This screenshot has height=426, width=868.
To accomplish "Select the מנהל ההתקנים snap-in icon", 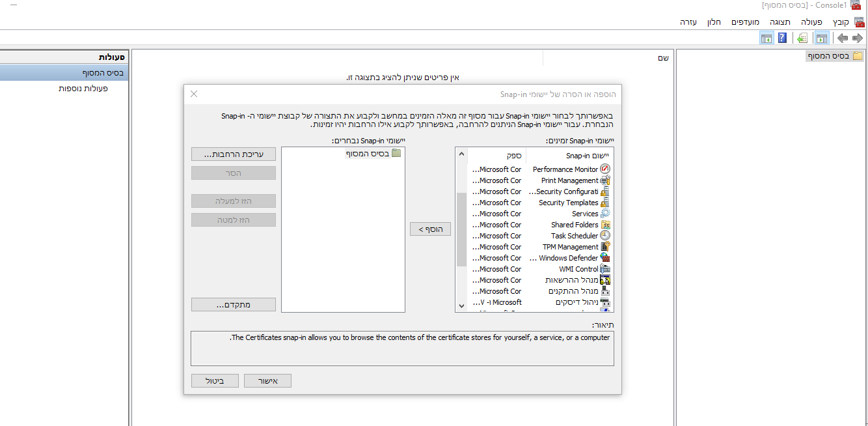I will point(605,291).
